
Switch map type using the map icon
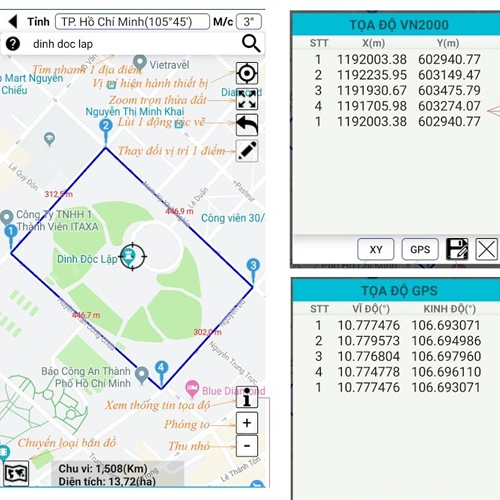coord(16,473)
